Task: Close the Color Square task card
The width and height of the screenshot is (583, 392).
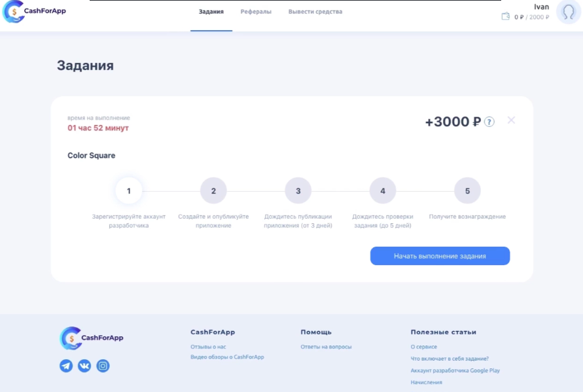Action: 511,120
